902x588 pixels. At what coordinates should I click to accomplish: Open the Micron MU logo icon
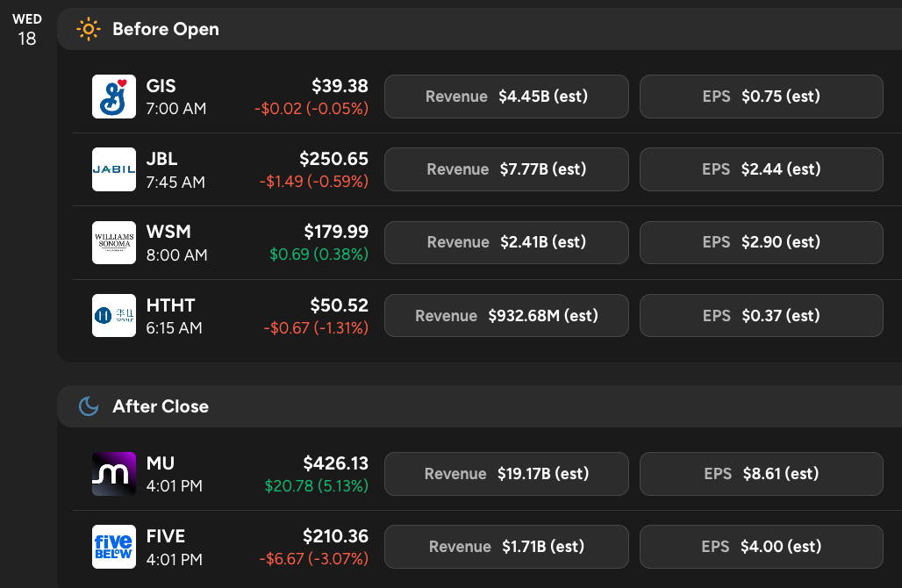click(114, 474)
